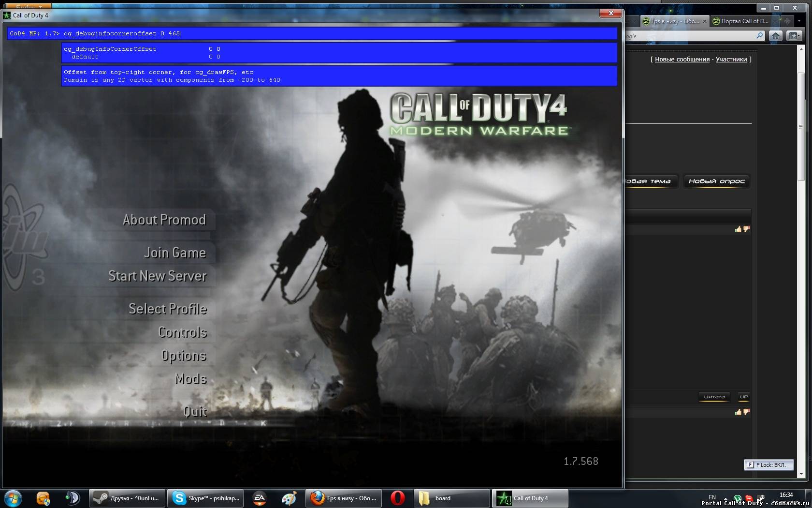This screenshot has height=508, width=812.
Task: Click thumbs-up icon on the lower forum post
Action: pos(738,412)
